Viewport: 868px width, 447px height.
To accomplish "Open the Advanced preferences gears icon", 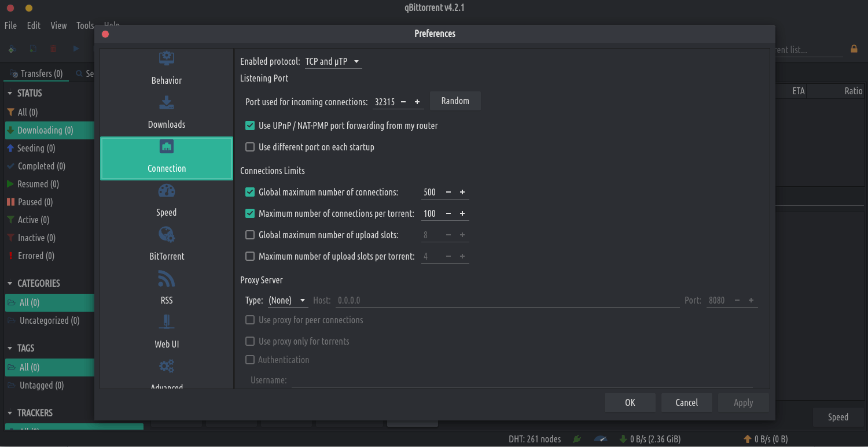I will point(167,366).
